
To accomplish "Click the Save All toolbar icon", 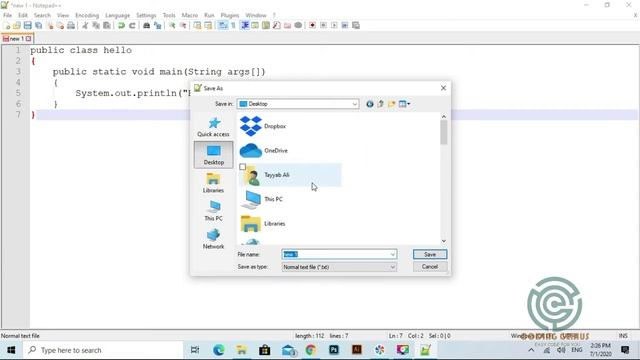I will 38,25.
